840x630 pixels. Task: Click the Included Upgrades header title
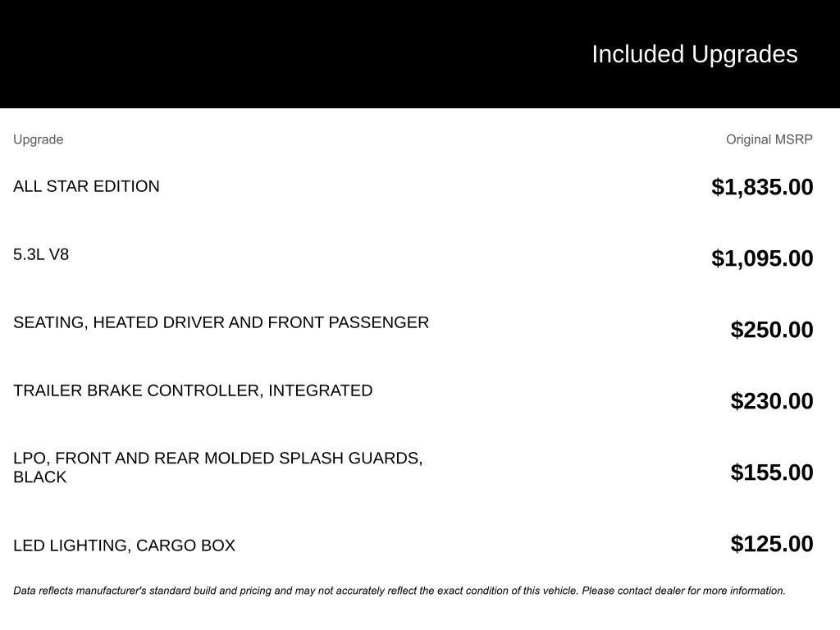(x=694, y=54)
